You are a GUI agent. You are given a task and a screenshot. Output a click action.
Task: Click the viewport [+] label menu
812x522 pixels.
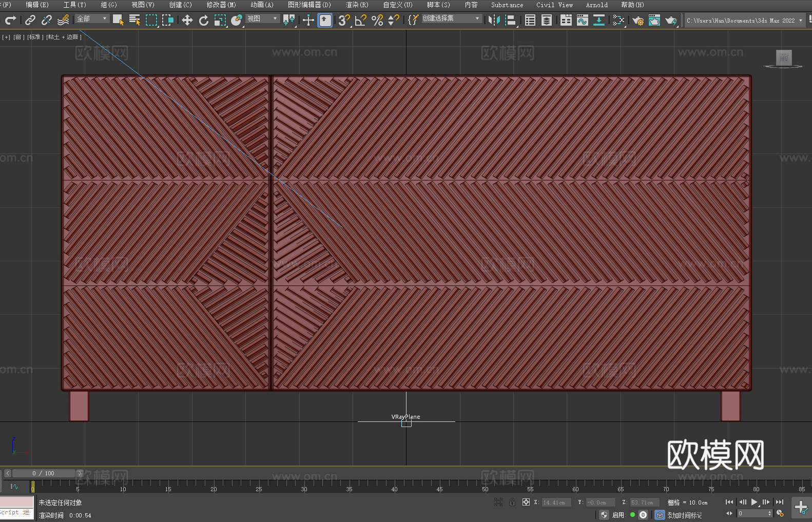click(x=6, y=37)
